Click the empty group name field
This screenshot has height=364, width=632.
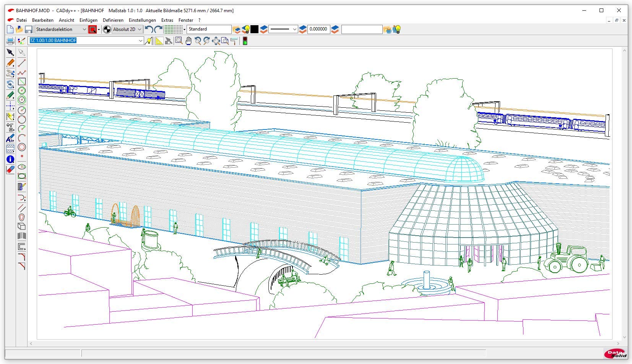[362, 29]
